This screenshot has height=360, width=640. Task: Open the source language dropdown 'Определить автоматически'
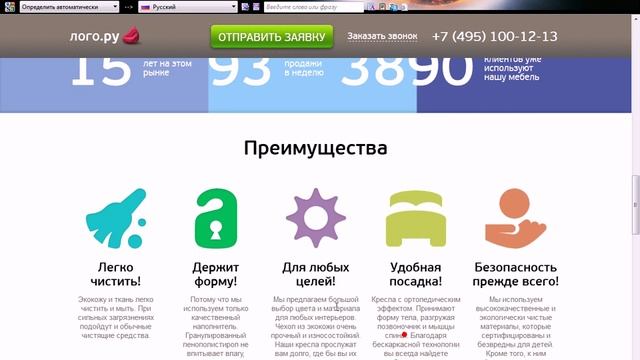69,7
